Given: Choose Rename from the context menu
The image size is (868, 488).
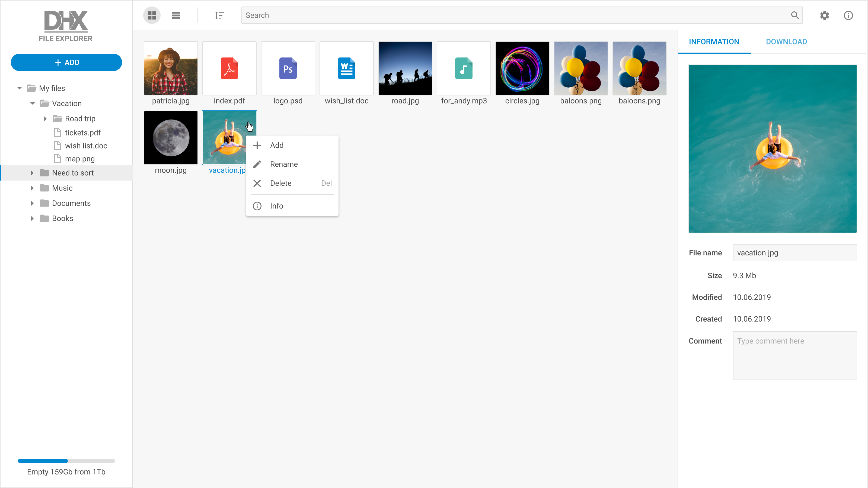Looking at the screenshot, I should click(284, 164).
